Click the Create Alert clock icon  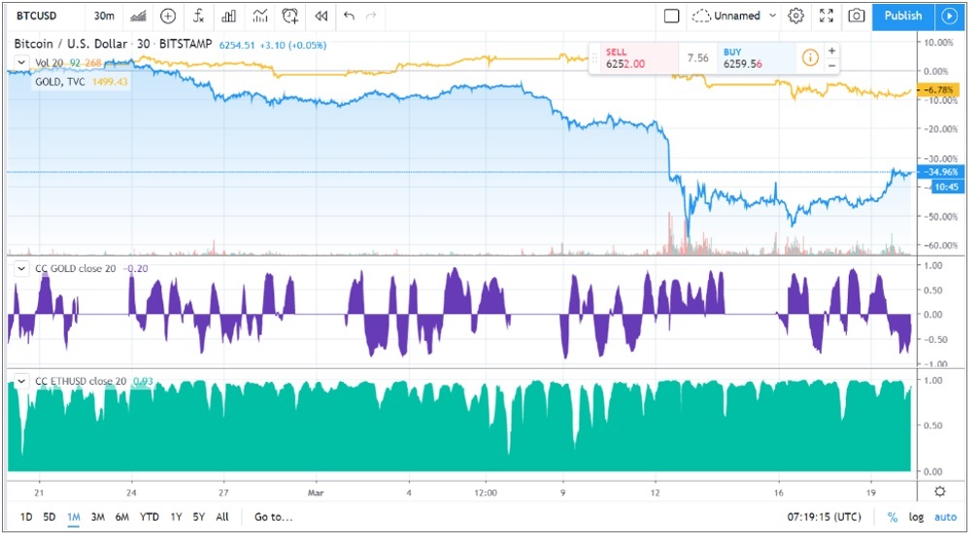pyautogui.click(x=289, y=16)
